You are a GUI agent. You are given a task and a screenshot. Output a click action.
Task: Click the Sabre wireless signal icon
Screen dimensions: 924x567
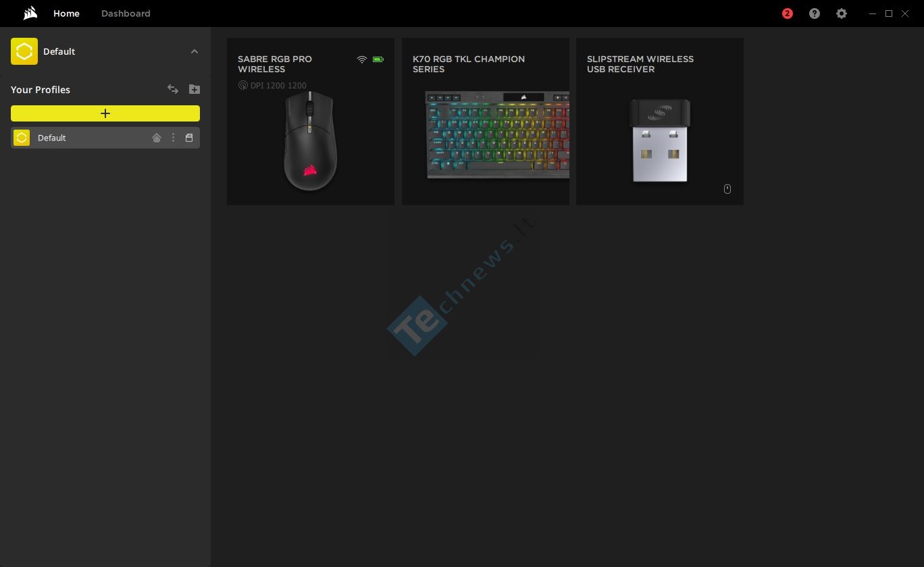click(x=362, y=59)
